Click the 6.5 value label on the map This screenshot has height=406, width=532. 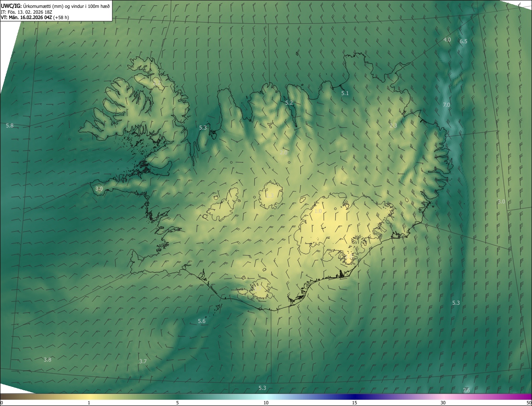pos(463,41)
